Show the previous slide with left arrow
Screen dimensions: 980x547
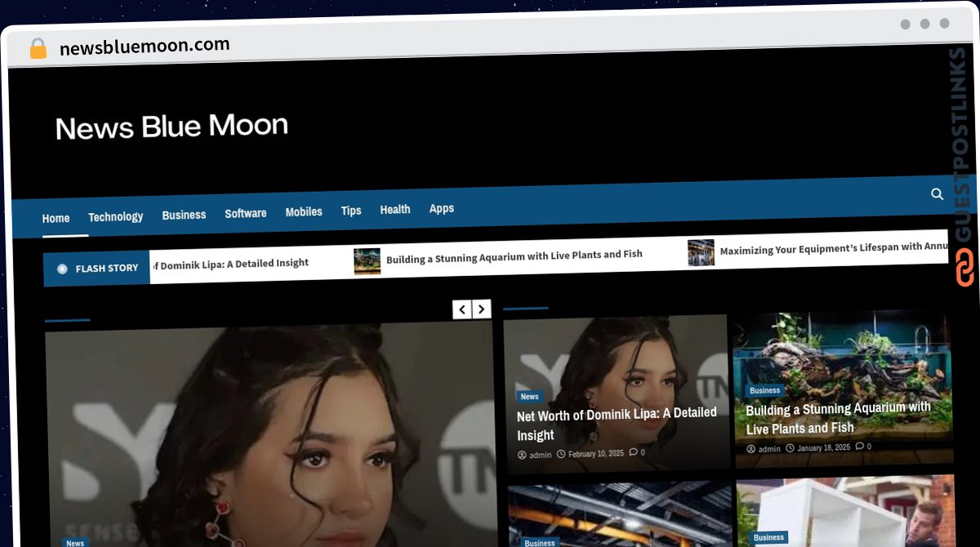point(462,309)
